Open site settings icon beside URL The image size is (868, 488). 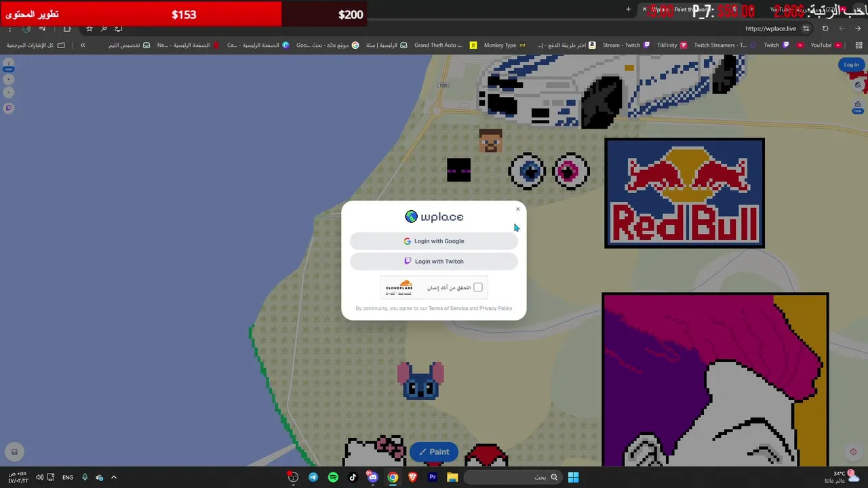pyautogui.click(x=806, y=28)
